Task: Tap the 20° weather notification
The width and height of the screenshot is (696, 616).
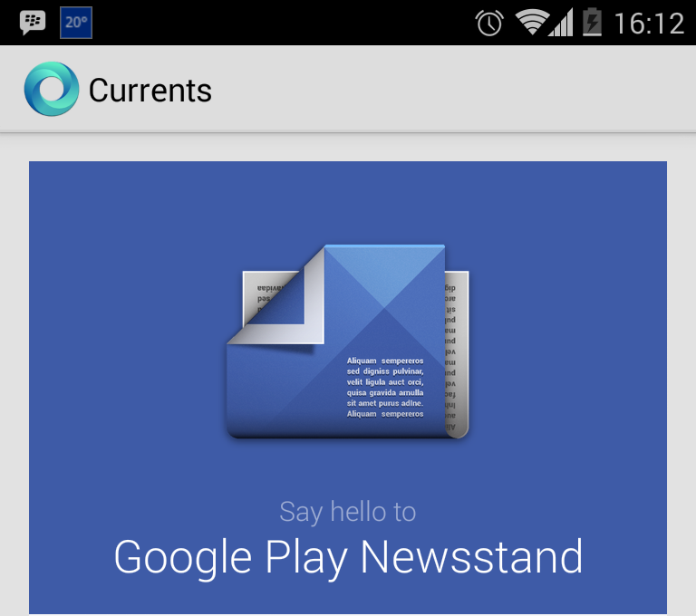Action: [76, 23]
